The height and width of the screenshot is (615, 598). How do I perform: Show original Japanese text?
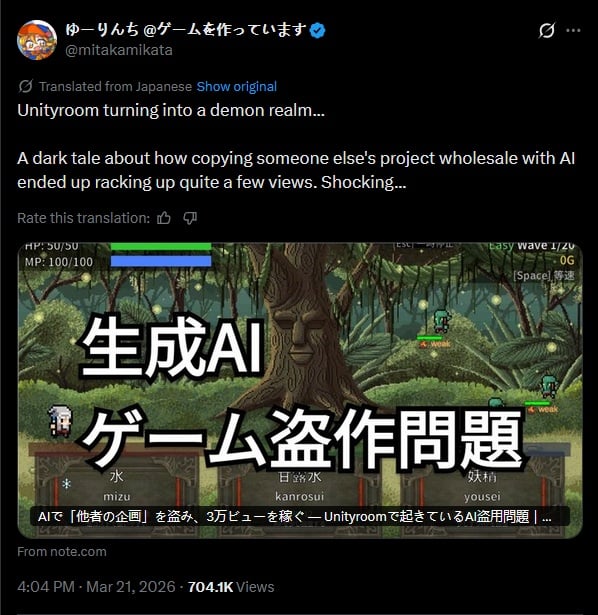coord(236,86)
